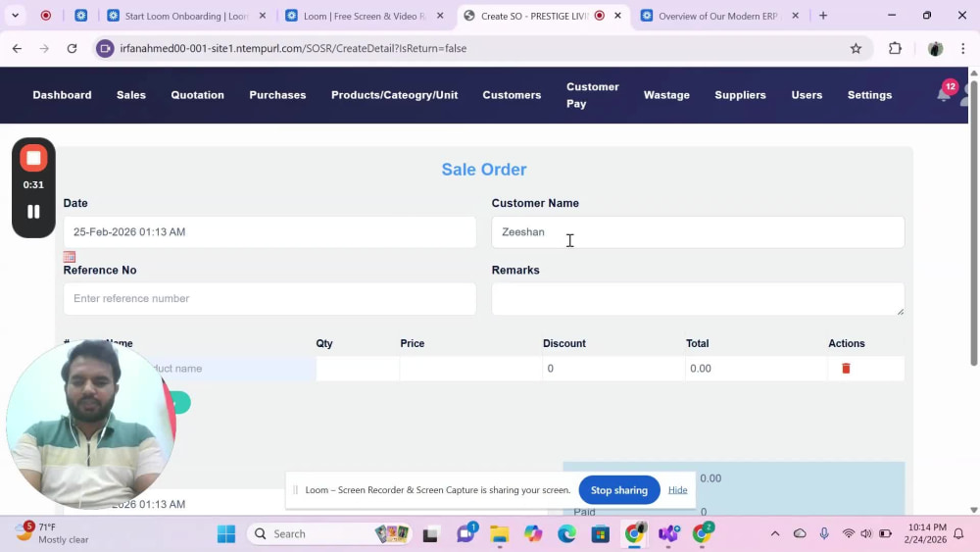Viewport: 980px width, 552px height.
Task: Close the Create SO - PRESTIGE tab
Action: click(617, 16)
